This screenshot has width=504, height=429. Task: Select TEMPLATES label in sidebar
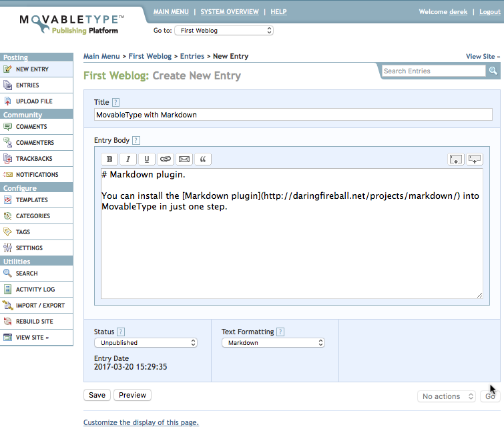(32, 200)
